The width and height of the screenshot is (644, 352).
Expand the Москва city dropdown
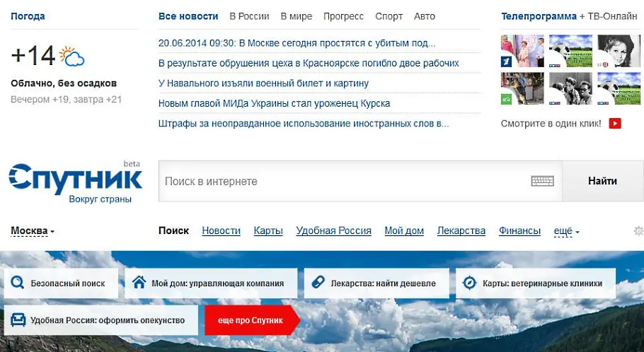33,231
